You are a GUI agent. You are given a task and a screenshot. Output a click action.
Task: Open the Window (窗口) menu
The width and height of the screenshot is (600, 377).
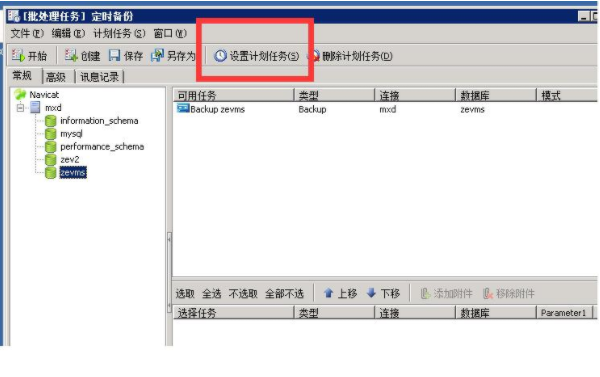click(170, 33)
